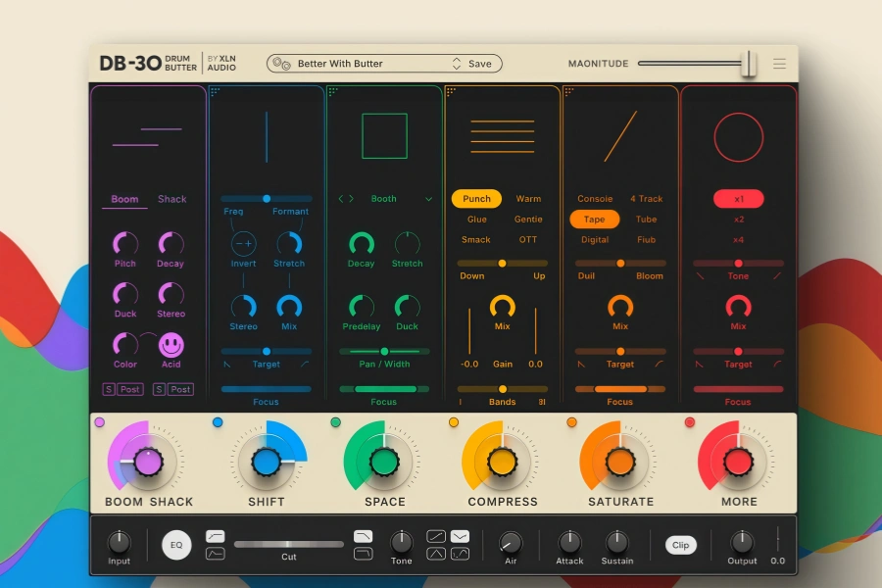Toggle the Acid smiley face button
This screenshot has width=882, height=588.
[x=171, y=344]
